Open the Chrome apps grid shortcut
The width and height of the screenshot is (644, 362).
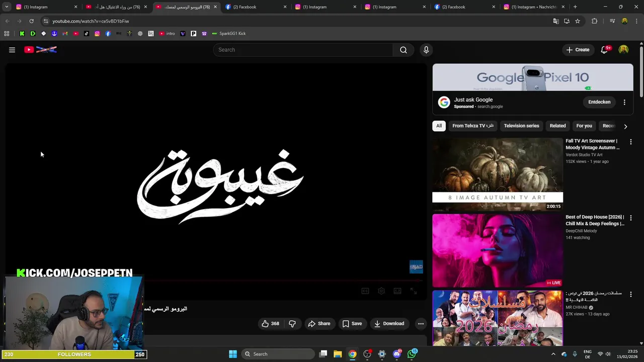(x=7, y=34)
